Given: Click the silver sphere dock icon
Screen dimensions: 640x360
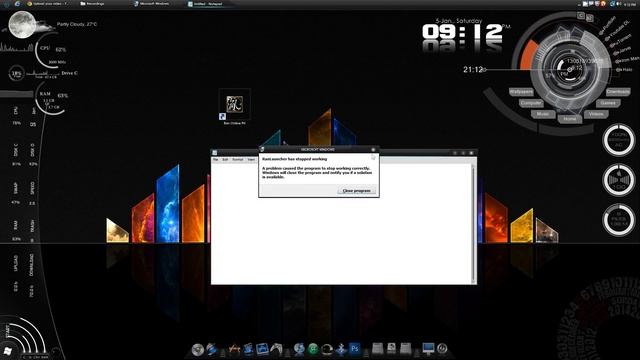Looking at the screenshot, I should point(198,349).
